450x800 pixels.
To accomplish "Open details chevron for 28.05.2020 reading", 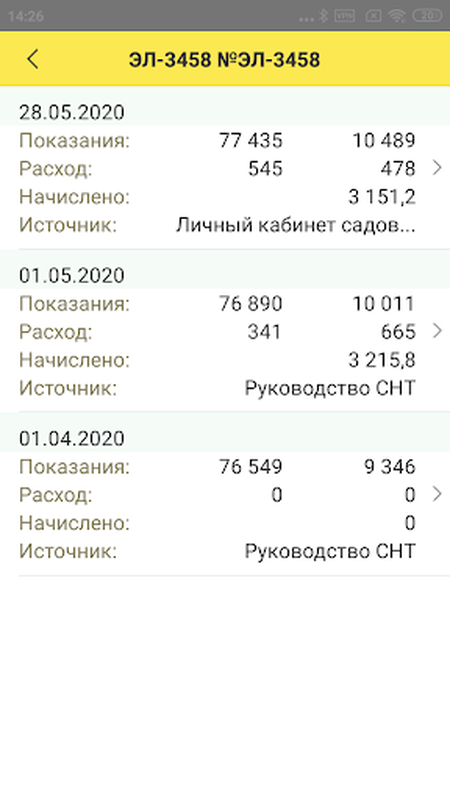I will tap(437, 168).
